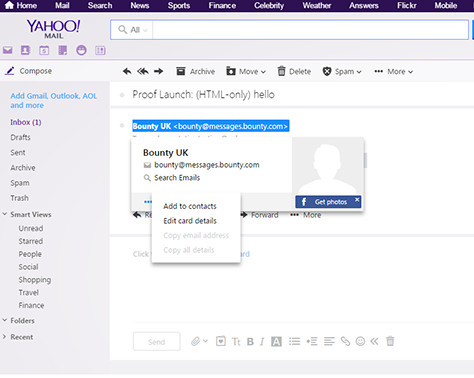Click the top toolbar Reply arrow icon
This screenshot has height=378, width=474.
coord(127,71)
